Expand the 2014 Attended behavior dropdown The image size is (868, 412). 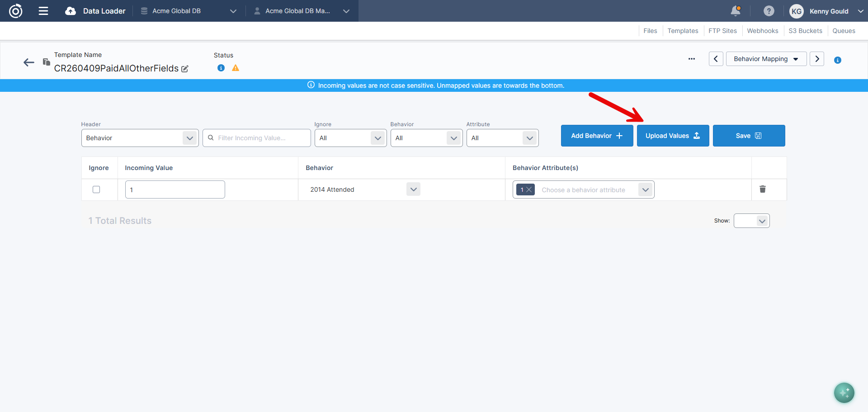point(413,189)
